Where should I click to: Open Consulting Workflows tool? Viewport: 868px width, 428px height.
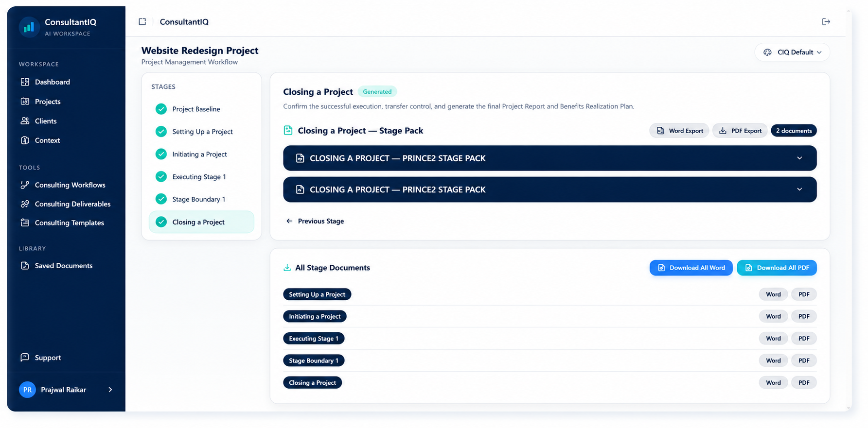(x=70, y=185)
